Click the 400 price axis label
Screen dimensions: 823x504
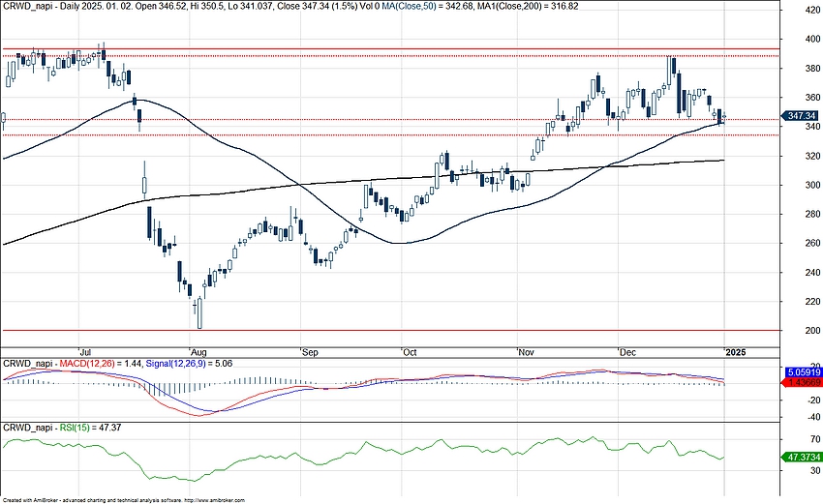pos(812,40)
